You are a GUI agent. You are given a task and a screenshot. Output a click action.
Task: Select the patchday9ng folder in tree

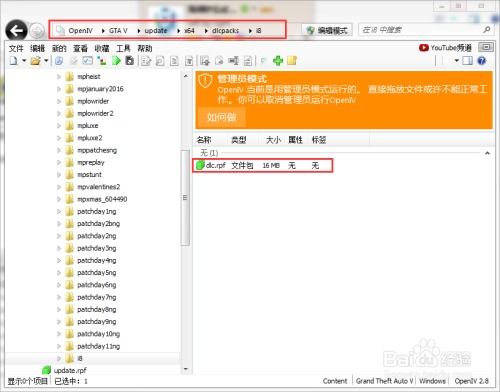[97, 322]
